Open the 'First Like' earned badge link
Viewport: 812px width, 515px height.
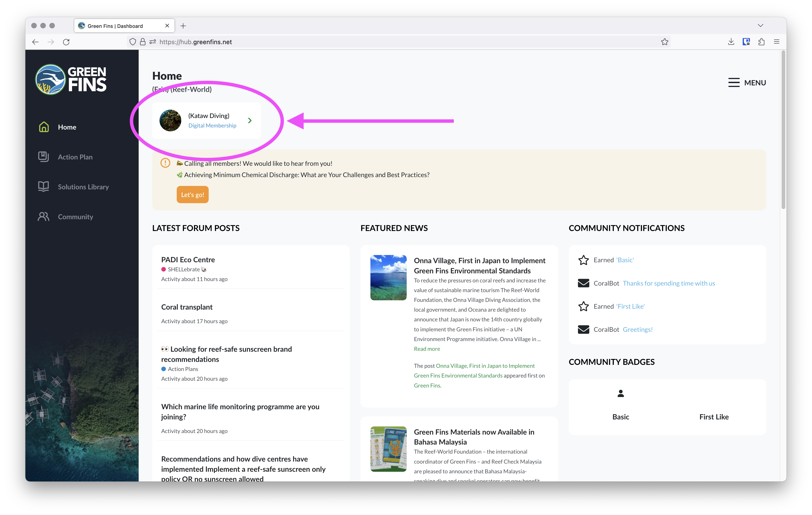pyautogui.click(x=631, y=306)
